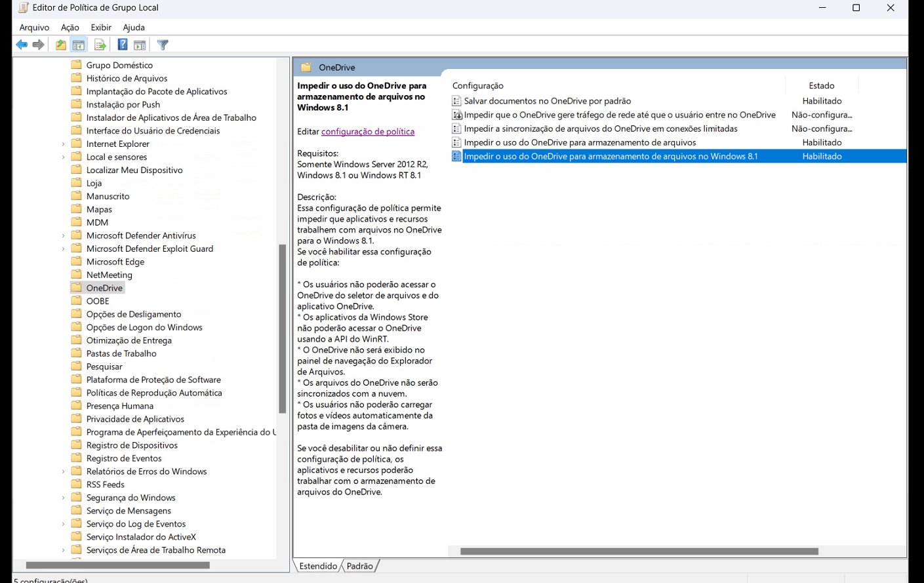Select Registro de Eventos in the tree
Image resolution: width=924 pixels, height=583 pixels.
[124, 458]
